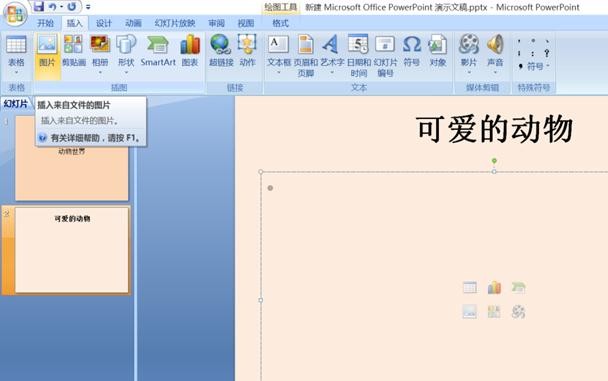
Task: Insert a chart with 图表
Action: [x=190, y=51]
